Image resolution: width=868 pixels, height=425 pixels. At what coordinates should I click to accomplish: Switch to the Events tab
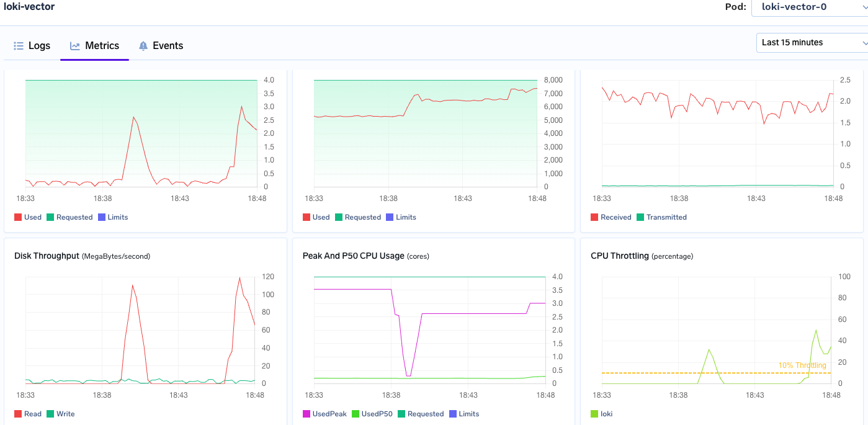click(x=168, y=45)
